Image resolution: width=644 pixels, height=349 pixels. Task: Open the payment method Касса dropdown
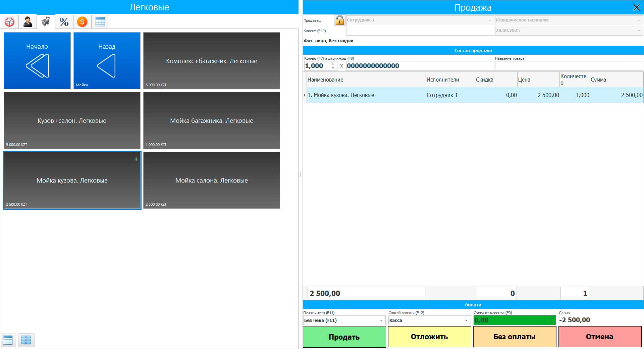[466, 320]
